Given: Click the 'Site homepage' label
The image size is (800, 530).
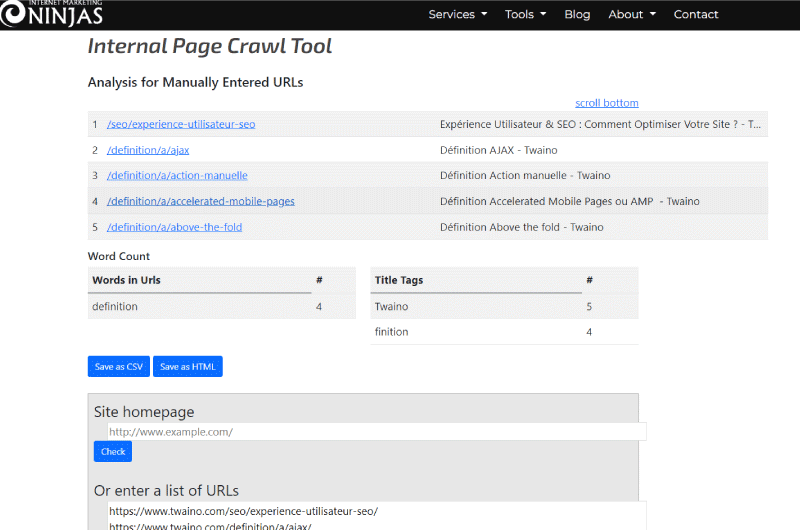Looking at the screenshot, I should point(144,412).
